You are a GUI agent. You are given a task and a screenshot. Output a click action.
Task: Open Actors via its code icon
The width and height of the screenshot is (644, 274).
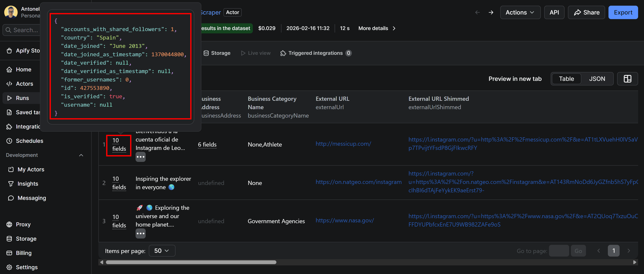click(9, 84)
